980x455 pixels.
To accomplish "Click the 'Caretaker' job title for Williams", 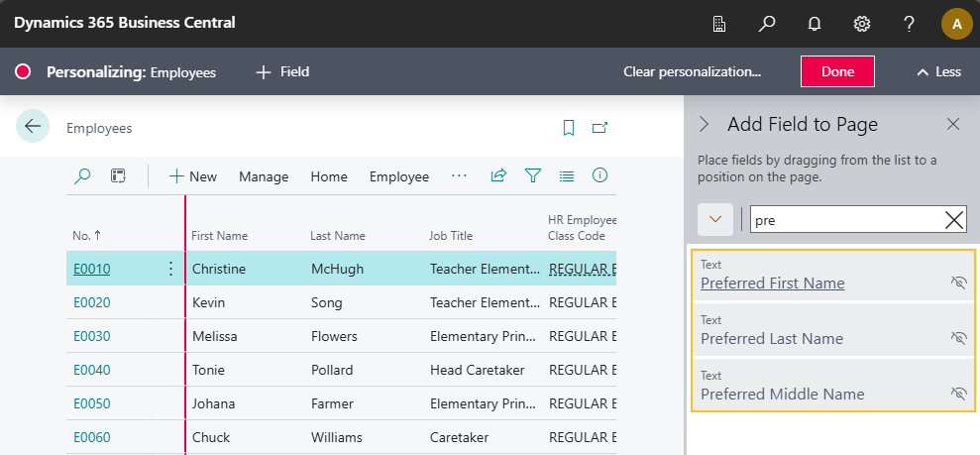I will click(x=460, y=437).
